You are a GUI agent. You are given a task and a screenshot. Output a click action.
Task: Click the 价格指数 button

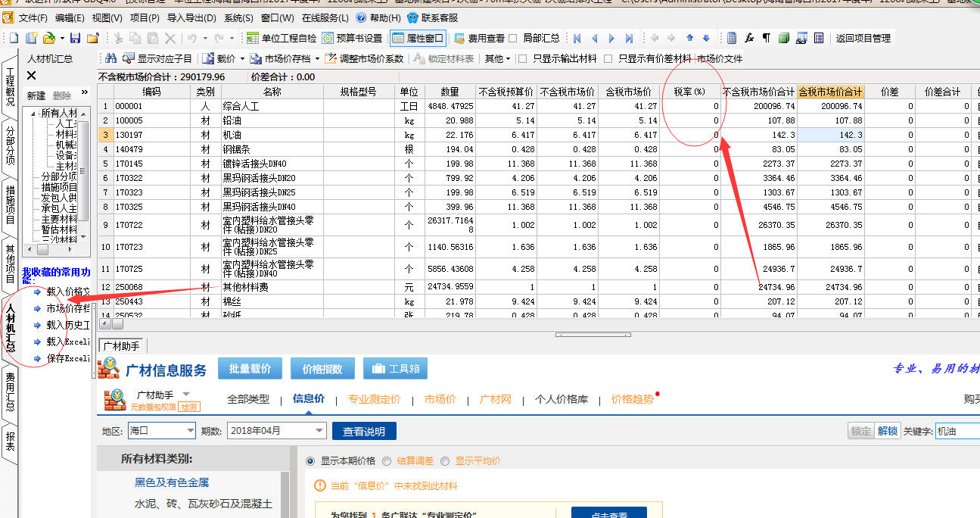(322, 369)
